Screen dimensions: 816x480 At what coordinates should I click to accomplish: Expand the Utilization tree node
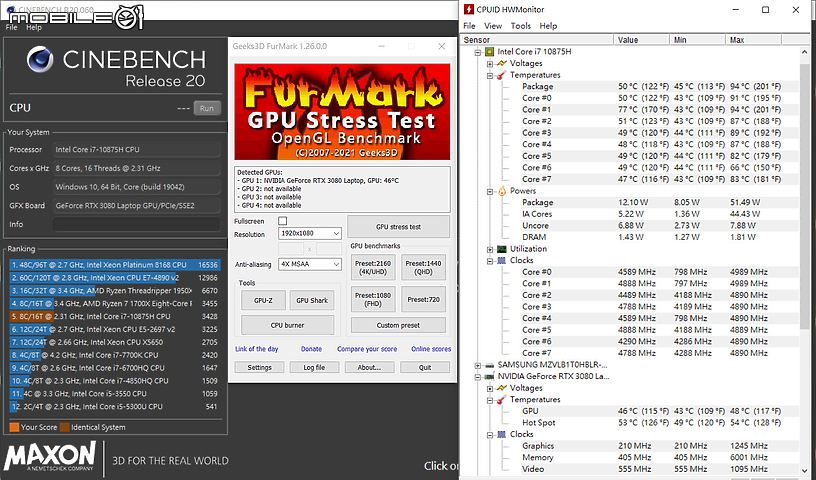(490, 249)
